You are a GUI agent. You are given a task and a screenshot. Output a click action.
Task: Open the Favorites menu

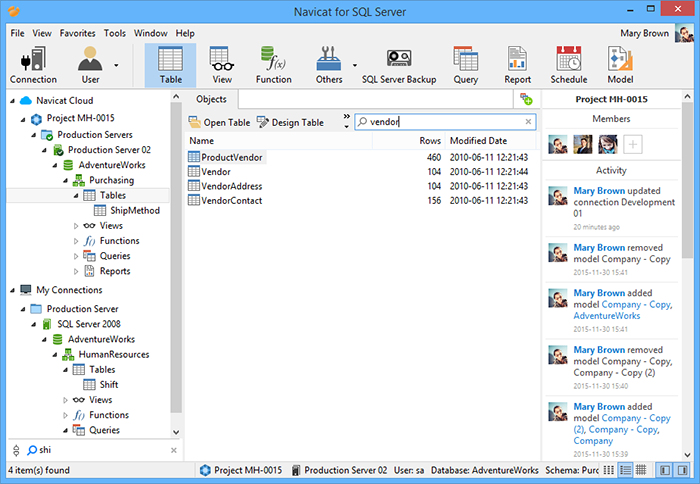click(x=77, y=33)
